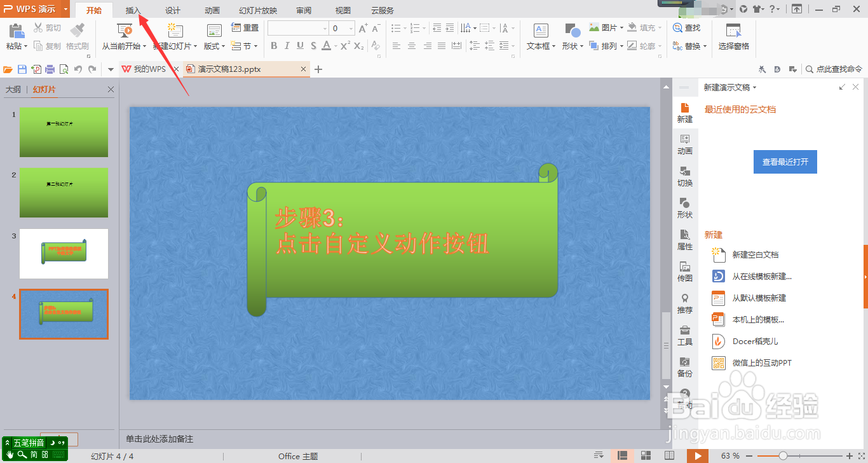The width and height of the screenshot is (868, 463).
Task: Expand the 版式 layout dropdown
Action: [215, 46]
